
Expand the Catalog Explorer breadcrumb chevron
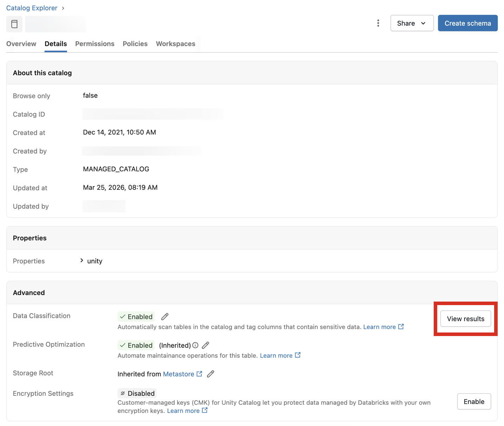tap(63, 8)
